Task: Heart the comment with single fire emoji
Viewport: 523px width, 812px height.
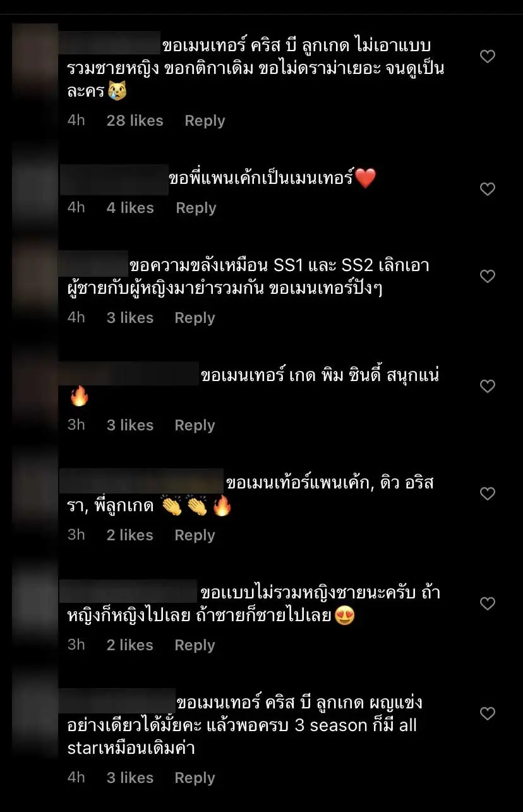Action: point(488,386)
